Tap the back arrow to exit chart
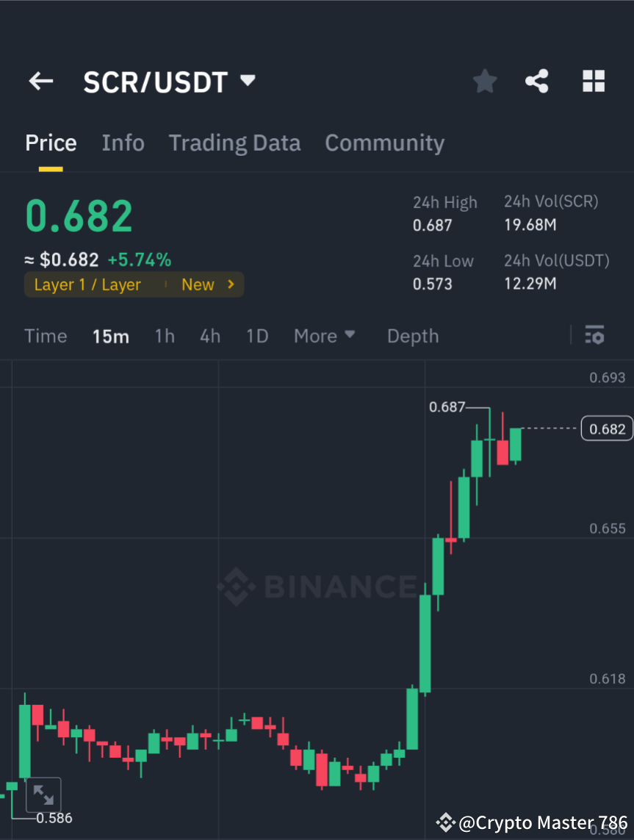This screenshot has height=840, width=634. pos(40,81)
